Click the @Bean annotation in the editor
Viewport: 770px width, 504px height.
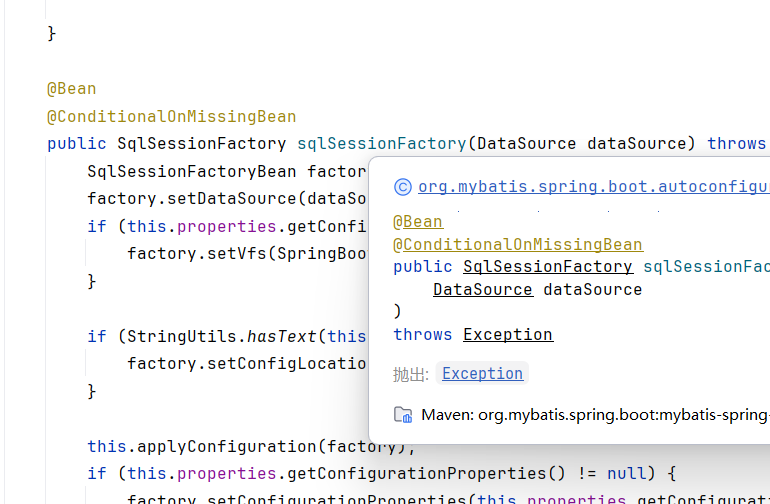click(71, 89)
